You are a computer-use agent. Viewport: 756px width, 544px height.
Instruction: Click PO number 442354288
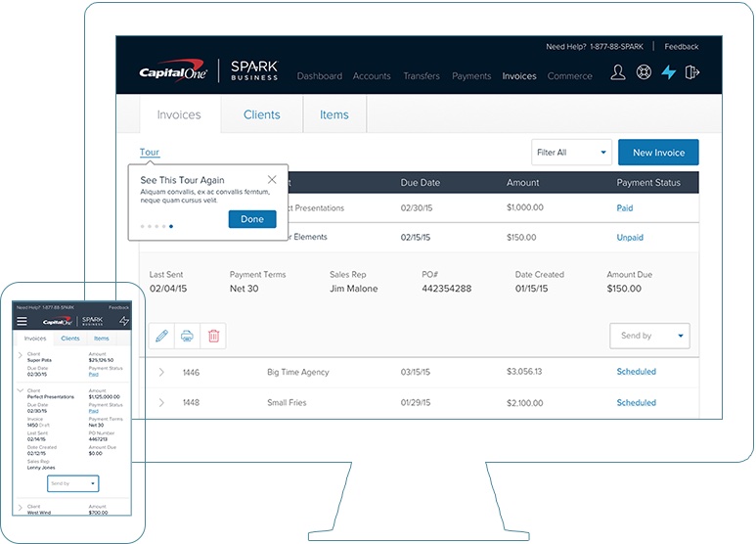447,289
